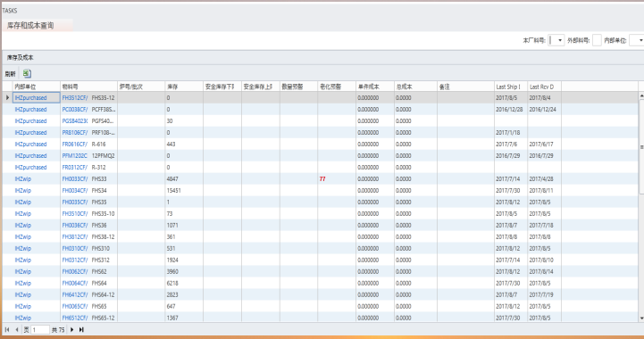The image size is (644, 339).
Task: Click the row indicator arrow of the first row
Action: coord(7,97)
